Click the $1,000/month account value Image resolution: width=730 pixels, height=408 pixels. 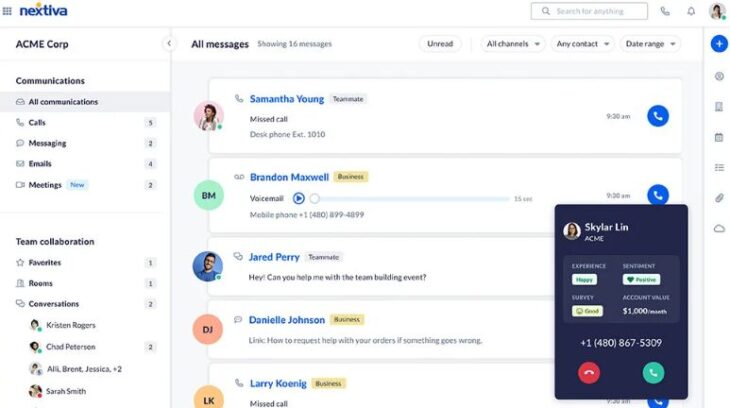pyautogui.click(x=644, y=311)
